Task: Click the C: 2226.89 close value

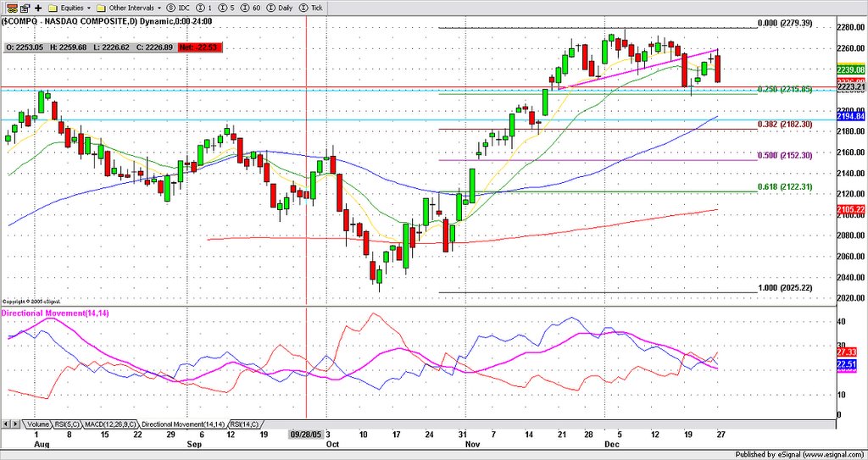Action: pos(154,47)
